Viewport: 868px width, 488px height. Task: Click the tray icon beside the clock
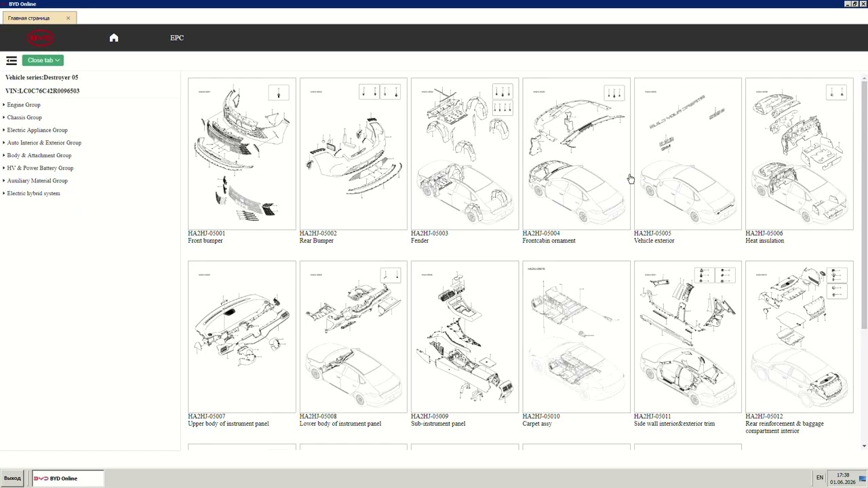click(863, 479)
